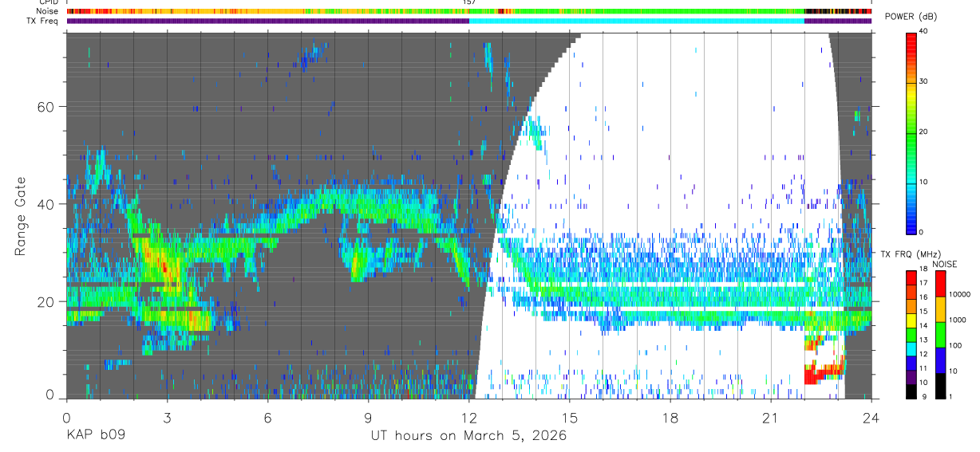Click the TX FRQ (MHz) legend title
The height and width of the screenshot is (452, 980).
click(x=909, y=254)
